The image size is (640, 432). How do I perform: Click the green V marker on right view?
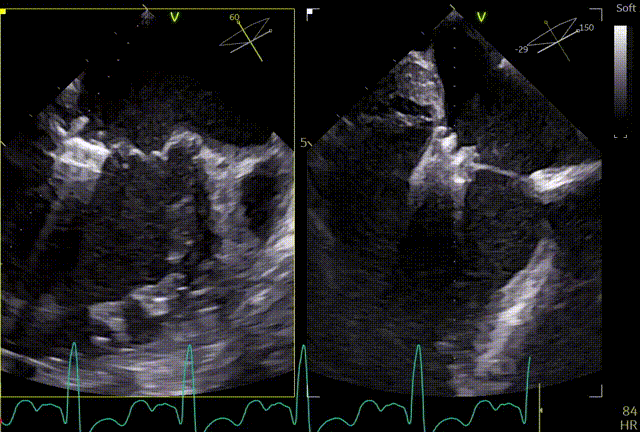coord(483,17)
